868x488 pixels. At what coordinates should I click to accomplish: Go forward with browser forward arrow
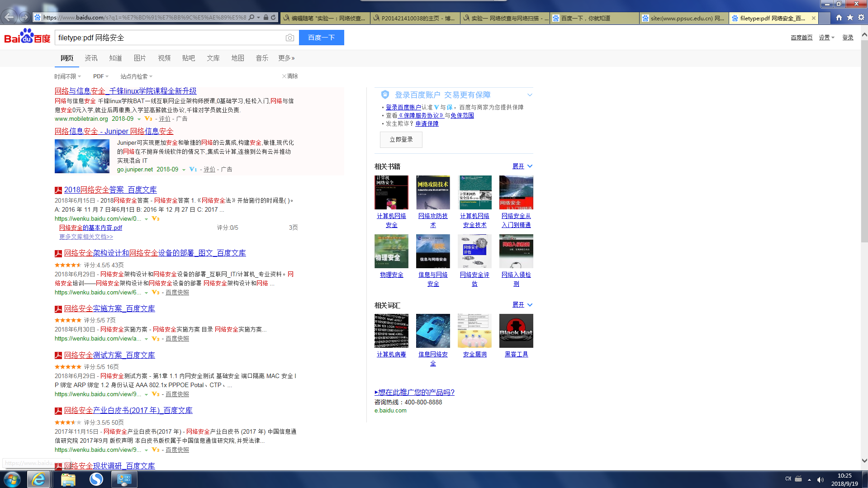[24, 17]
